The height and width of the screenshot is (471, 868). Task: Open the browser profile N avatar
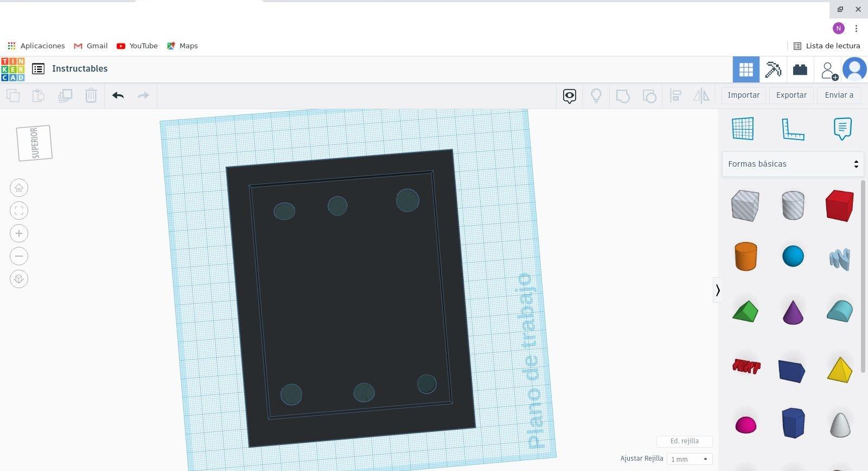click(x=839, y=28)
